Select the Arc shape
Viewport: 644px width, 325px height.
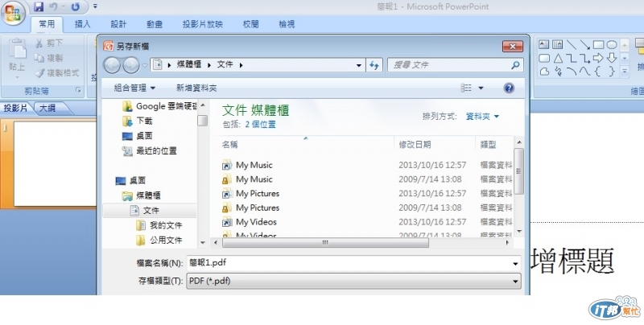pos(572,72)
